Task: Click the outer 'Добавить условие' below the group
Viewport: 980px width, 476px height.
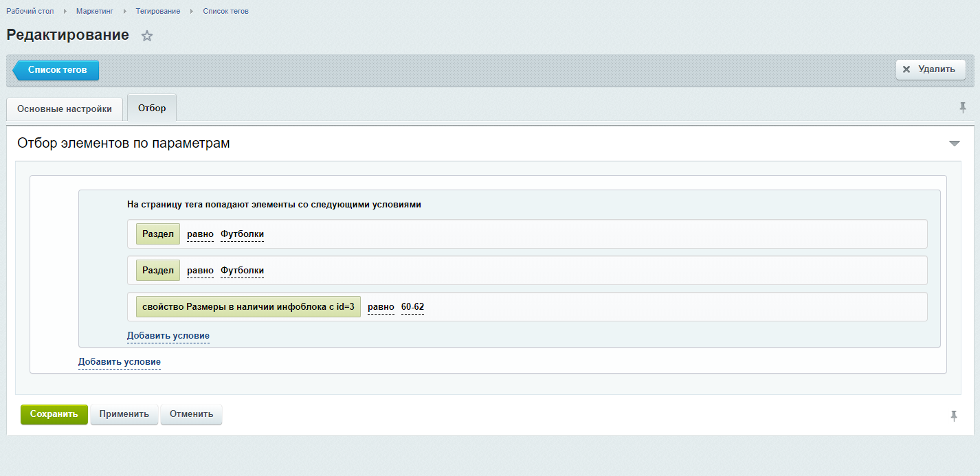Action: click(x=119, y=362)
